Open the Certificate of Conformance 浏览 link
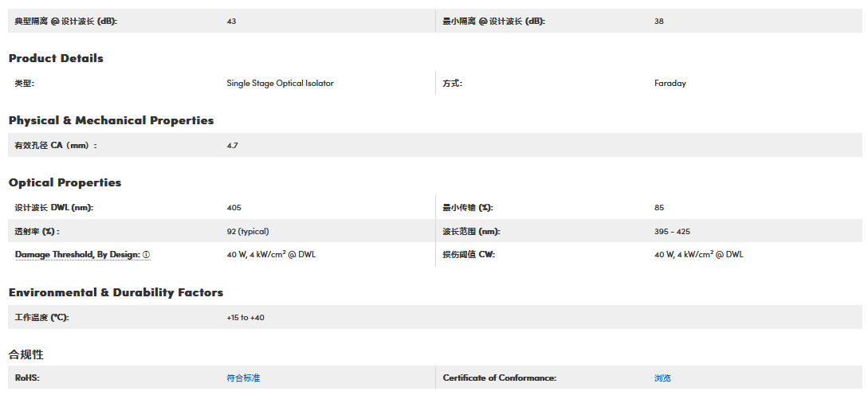This screenshot has width=868, height=411. [x=662, y=378]
